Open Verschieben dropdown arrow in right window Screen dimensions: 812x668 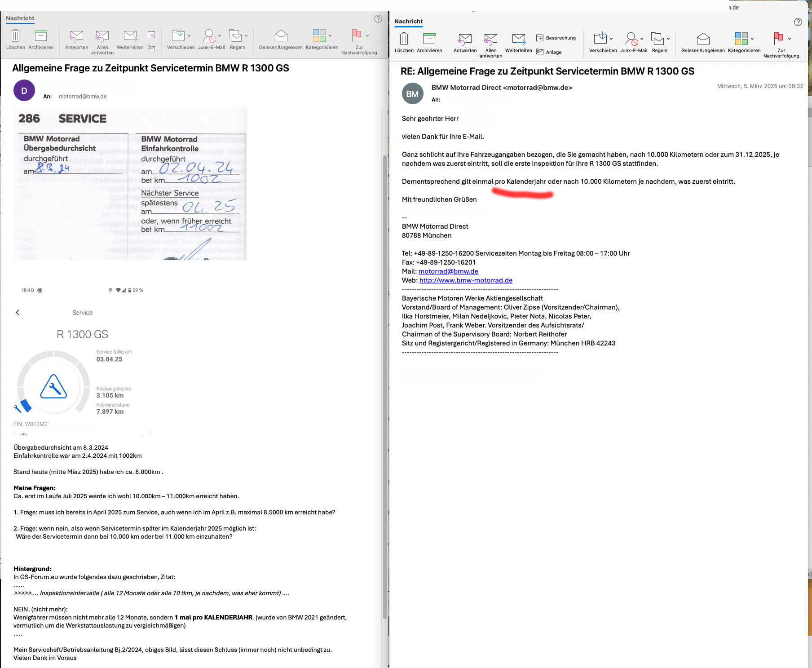[x=611, y=39]
